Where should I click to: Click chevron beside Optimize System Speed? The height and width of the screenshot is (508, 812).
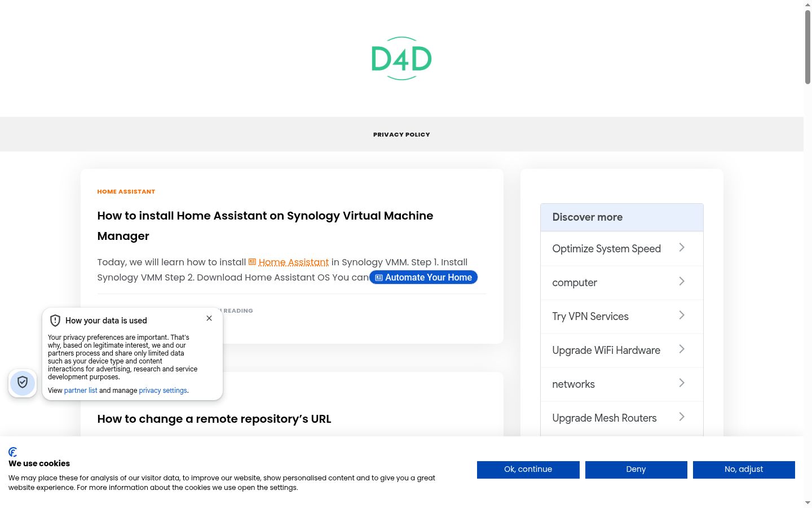[x=682, y=248]
